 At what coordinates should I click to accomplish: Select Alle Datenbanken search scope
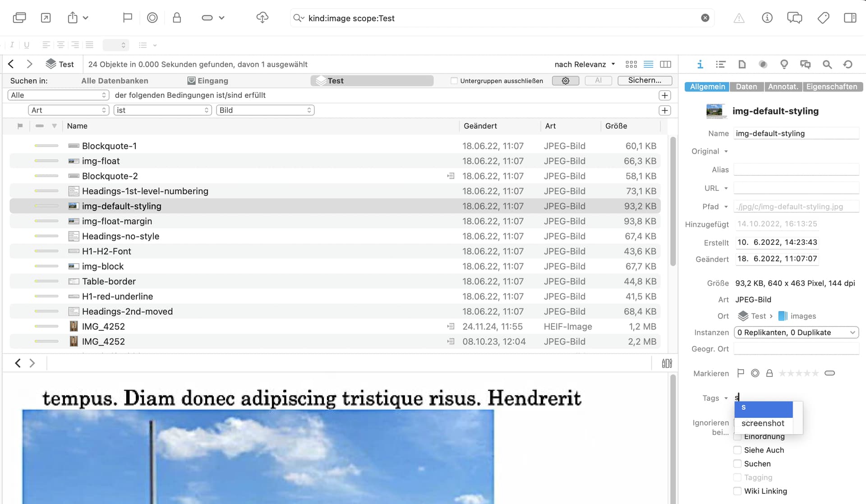point(115,81)
